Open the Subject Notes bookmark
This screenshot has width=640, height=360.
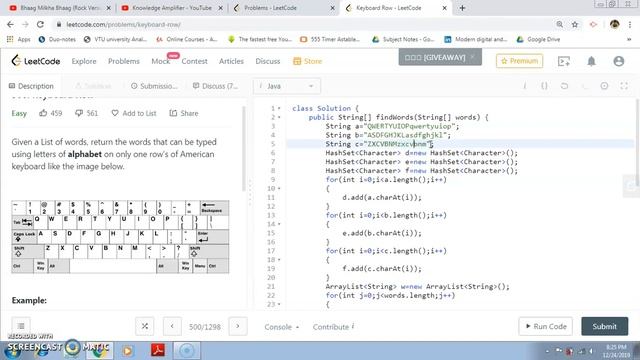click(x=403, y=40)
